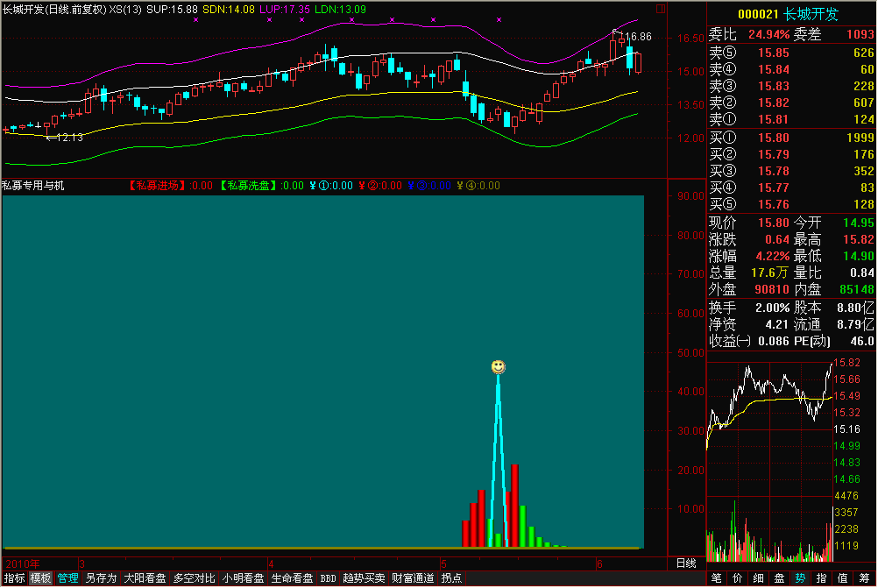Viewport: 878px width, 588px height.
Task: Select the 势 tab in right panel
Action: (x=800, y=577)
